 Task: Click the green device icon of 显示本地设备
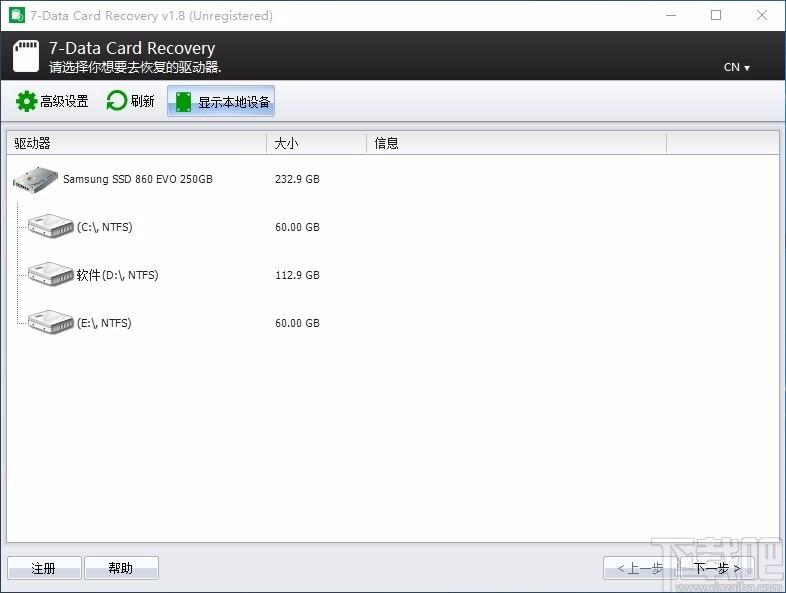[x=183, y=102]
